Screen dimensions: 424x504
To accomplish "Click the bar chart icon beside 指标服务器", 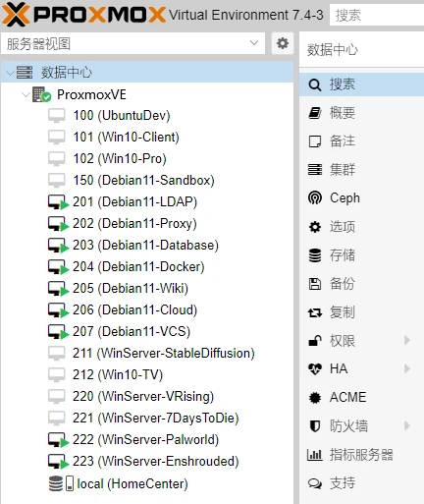I will pyautogui.click(x=315, y=455).
